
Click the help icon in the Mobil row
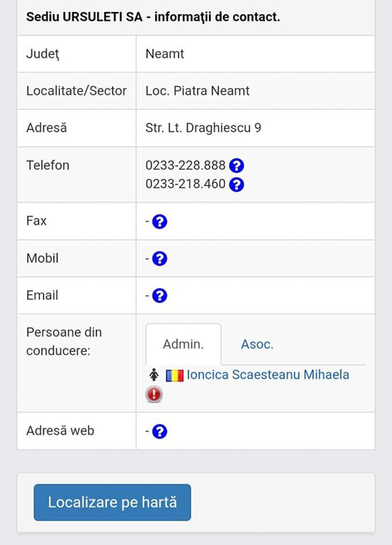tap(159, 258)
